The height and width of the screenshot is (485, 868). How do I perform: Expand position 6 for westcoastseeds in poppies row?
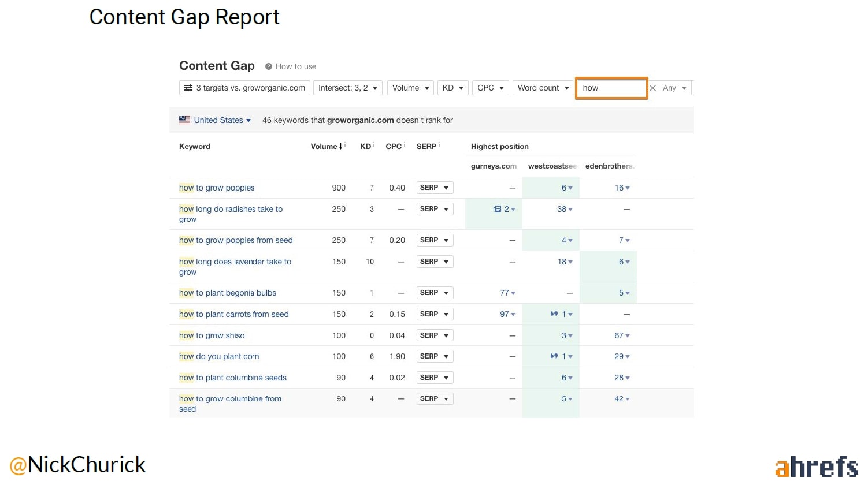pos(566,188)
